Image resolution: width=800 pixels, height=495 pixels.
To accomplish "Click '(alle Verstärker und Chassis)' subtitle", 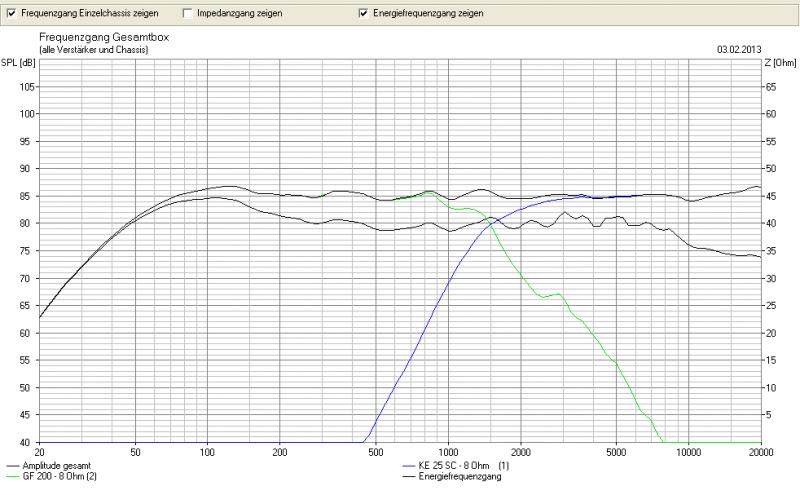I will [94, 50].
